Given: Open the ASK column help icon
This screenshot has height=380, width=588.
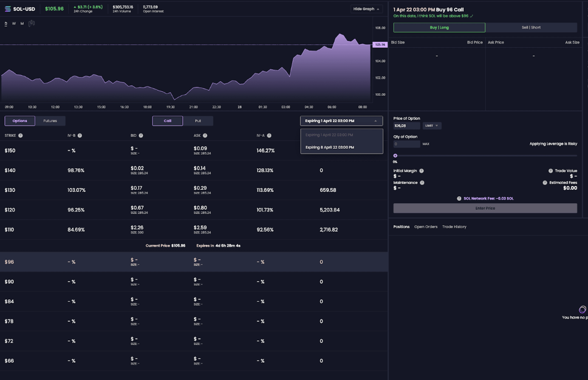Looking at the screenshot, I should tap(205, 135).
